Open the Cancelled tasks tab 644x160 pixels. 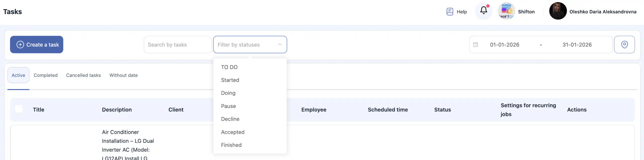pos(84,75)
